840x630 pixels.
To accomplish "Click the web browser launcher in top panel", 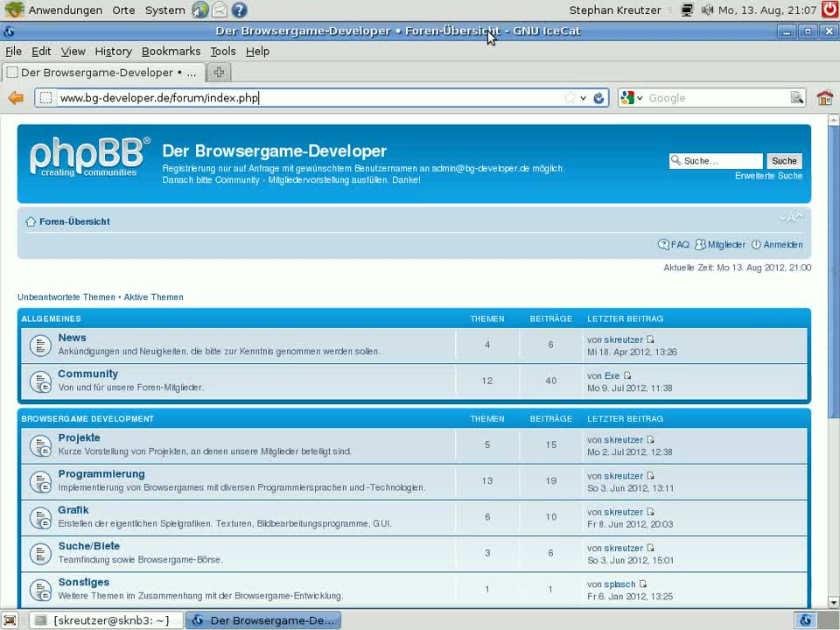I will click(x=199, y=10).
